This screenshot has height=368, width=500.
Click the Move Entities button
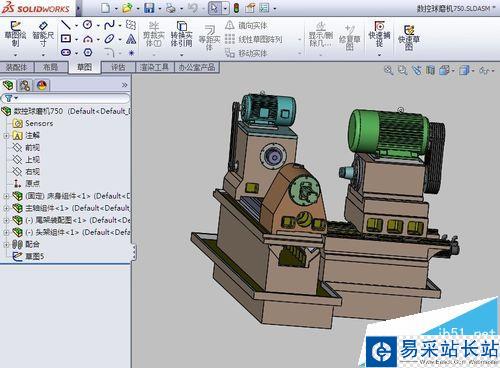[247, 53]
